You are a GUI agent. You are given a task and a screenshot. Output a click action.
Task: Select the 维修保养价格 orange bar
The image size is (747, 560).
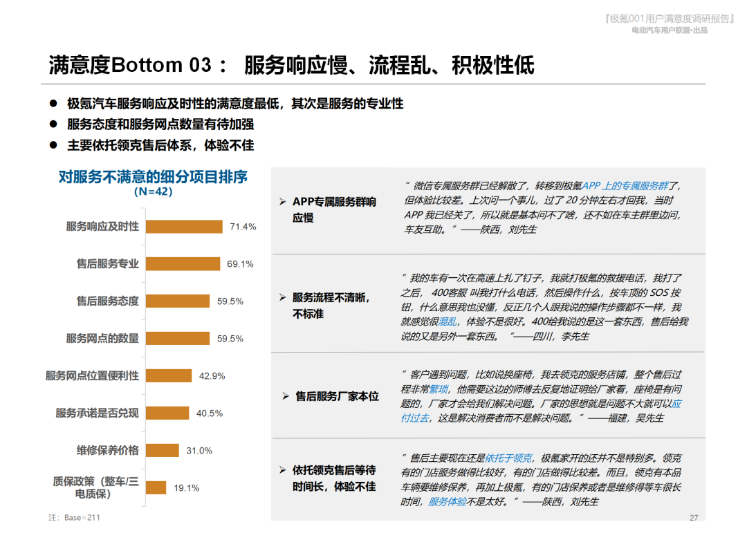pos(163,451)
